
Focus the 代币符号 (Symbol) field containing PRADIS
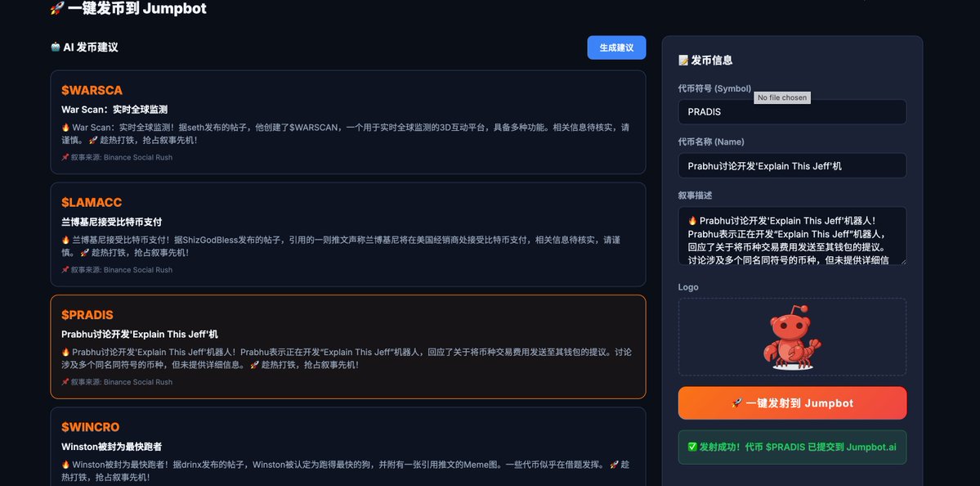click(x=792, y=112)
